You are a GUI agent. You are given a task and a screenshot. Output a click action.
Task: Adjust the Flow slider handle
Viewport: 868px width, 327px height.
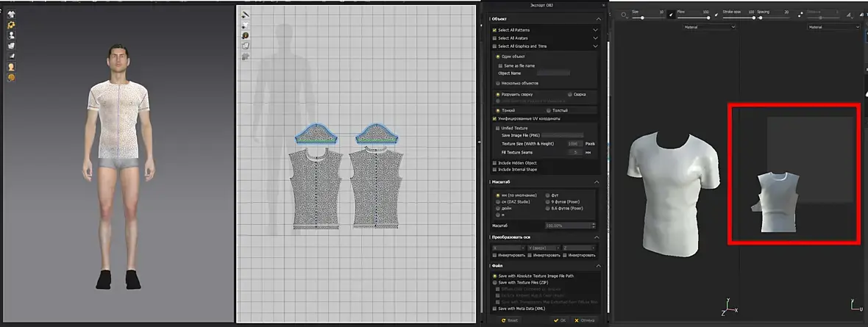[708, 18]
